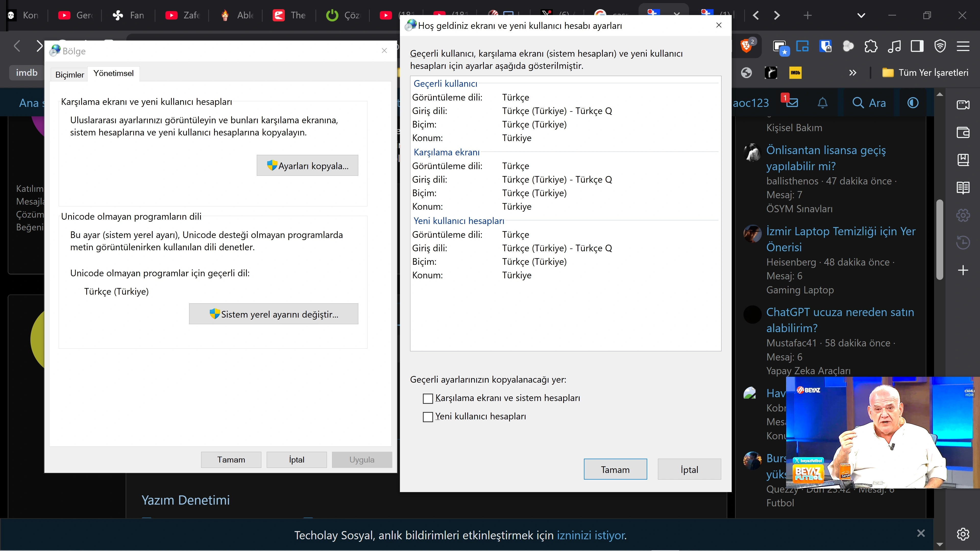Click the ÖSYM Sınavları category text
This screenshot has height=551, width=980.
tap(799, 209)
